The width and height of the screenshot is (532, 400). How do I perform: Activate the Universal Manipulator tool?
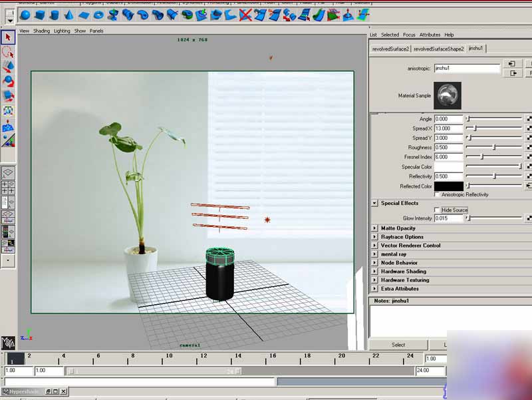coord(8,111)
